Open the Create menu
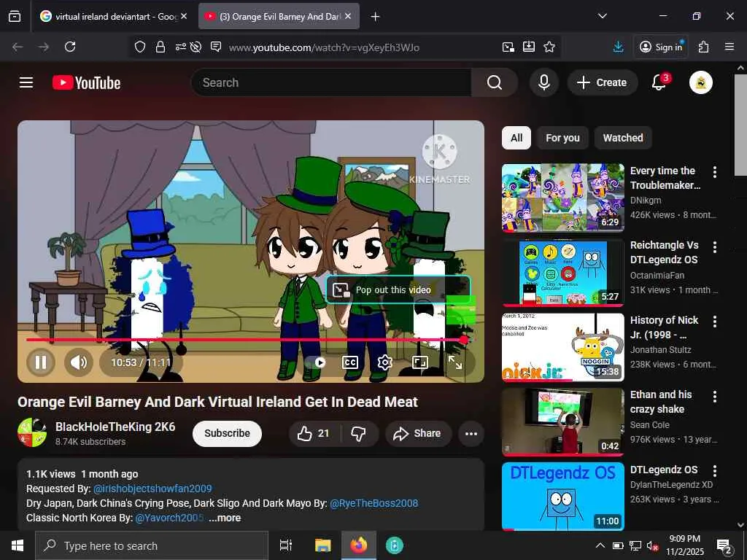Image resolution: width=747 pixels, height=560 pixels. click(602, 82)
